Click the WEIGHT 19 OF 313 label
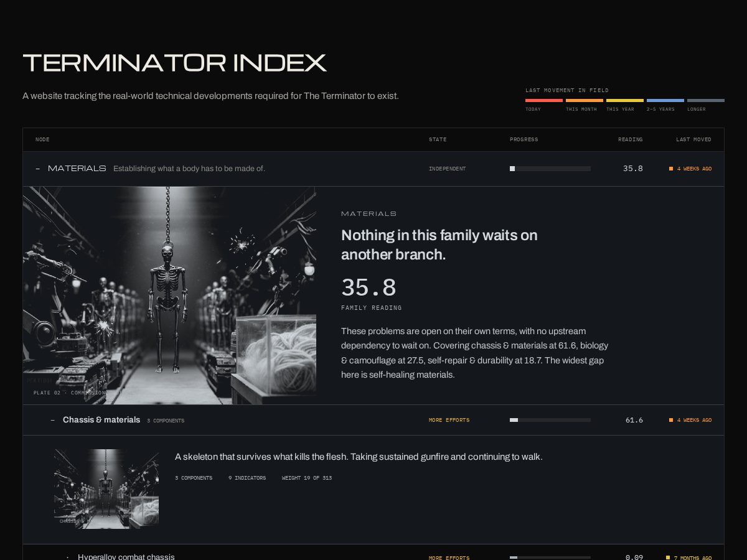Screen dimensions: 747x560 [x=307, y=478]
